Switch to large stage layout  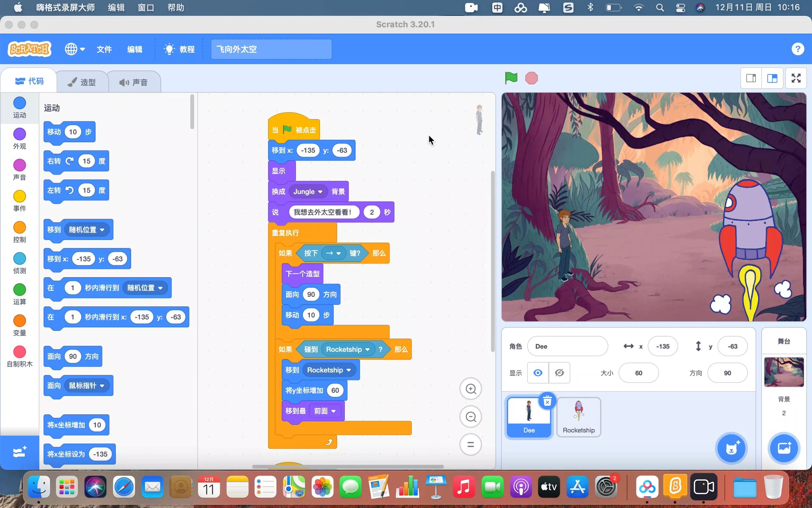772,78
